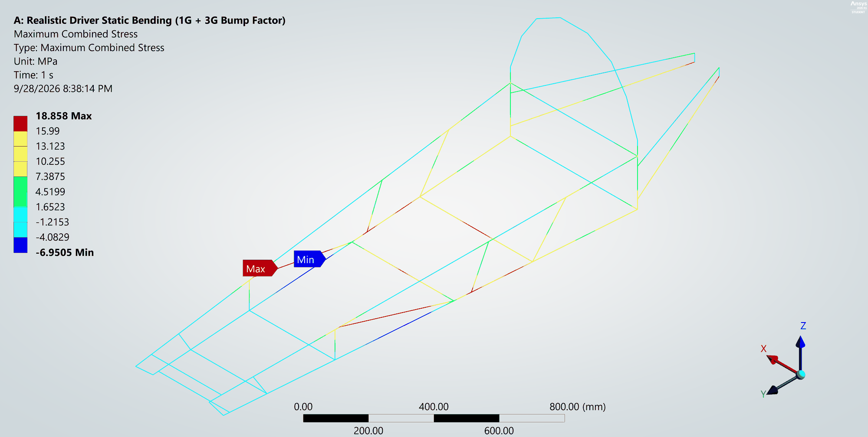
Task: Click the '0.00' scale label
Action: (x=303, y=407)
